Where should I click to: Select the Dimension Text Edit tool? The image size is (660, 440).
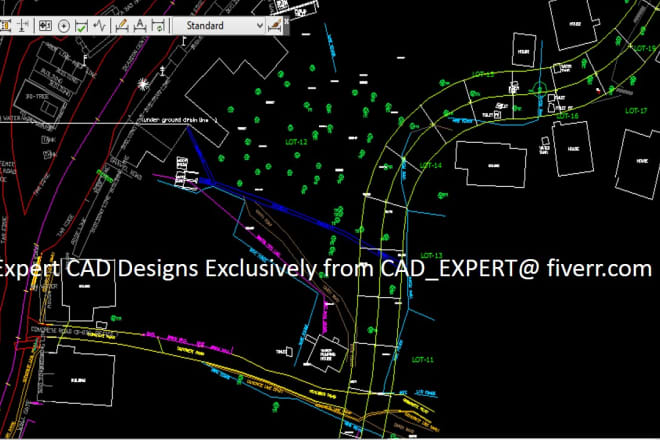click(x=140, y=26)
